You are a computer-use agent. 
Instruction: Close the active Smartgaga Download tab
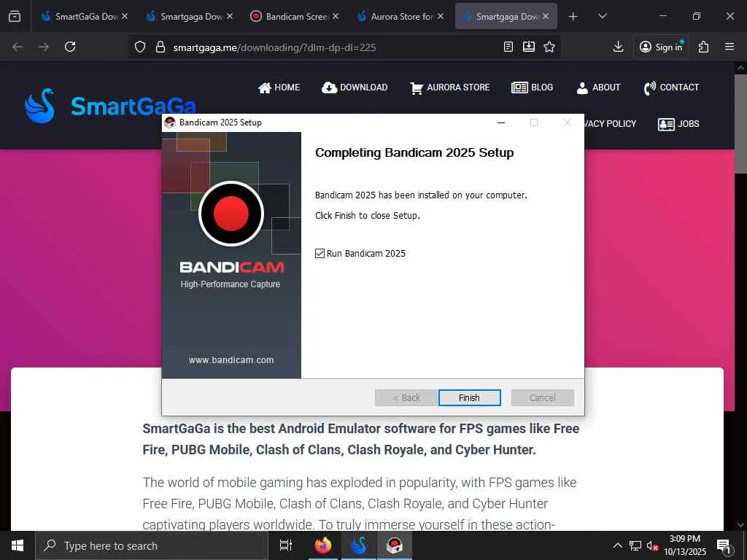click(x=546, y=16)
